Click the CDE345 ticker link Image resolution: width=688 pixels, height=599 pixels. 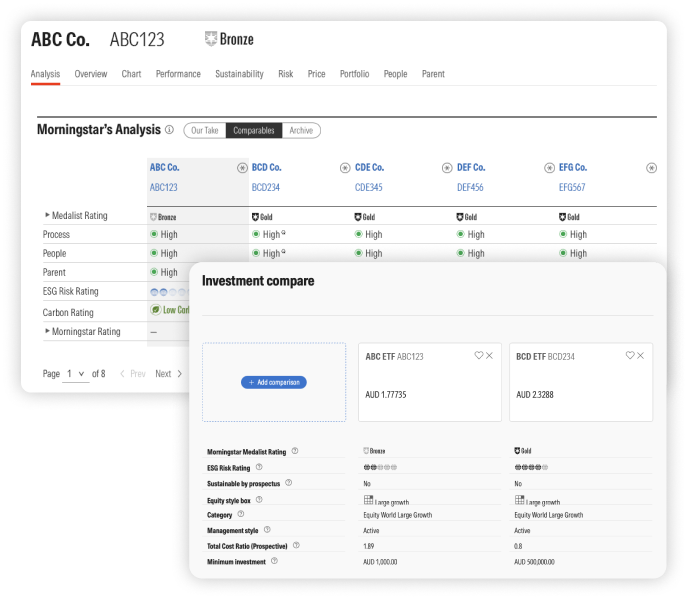click(x=369, y=187)
